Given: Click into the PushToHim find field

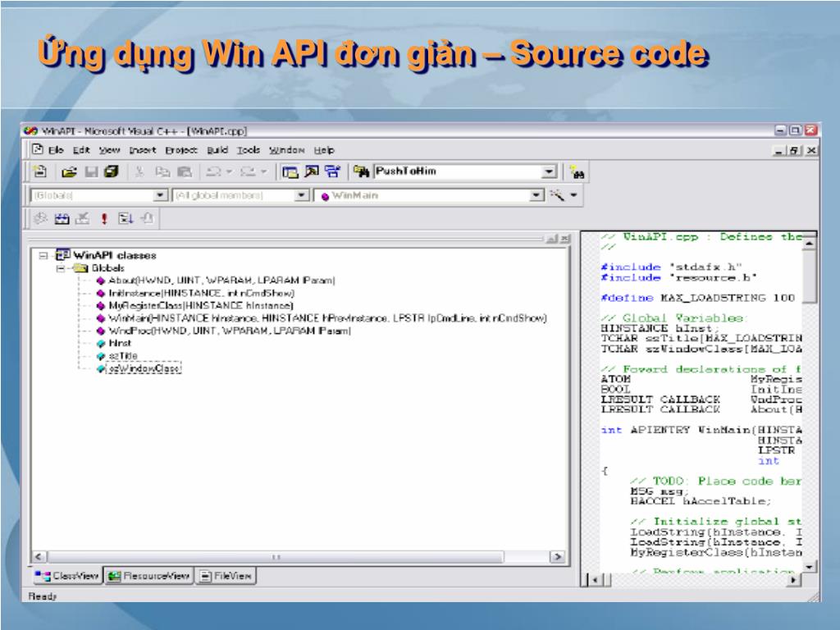Looking at the screenshot, I should [458, 171].
